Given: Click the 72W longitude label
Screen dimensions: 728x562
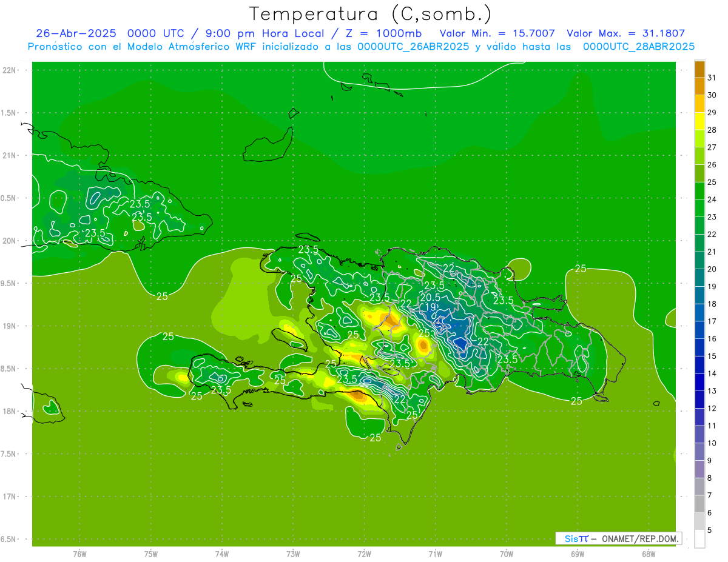Looking at the screenshot, I should [x=364, y=554].
